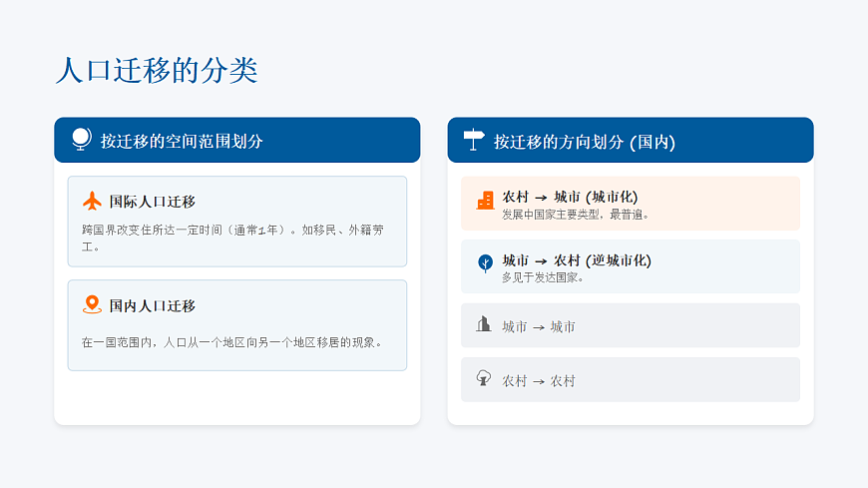
Task: Click the description starting 跨国界改变住所
Action: point(232,239)
